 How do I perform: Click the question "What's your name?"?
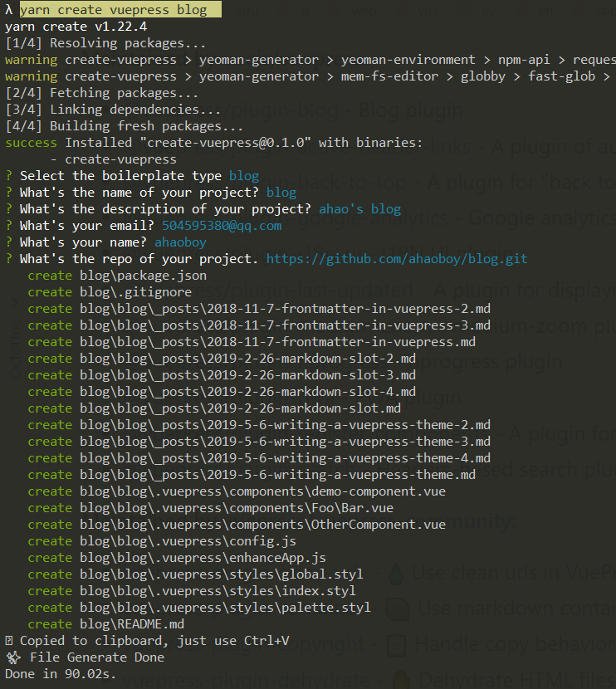83,242
